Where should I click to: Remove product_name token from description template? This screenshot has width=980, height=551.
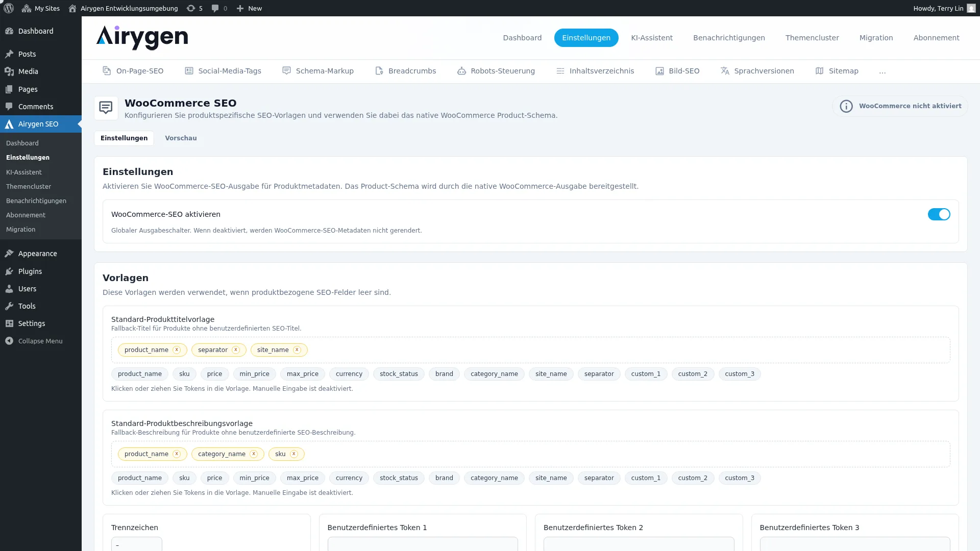tap(177, 454)
